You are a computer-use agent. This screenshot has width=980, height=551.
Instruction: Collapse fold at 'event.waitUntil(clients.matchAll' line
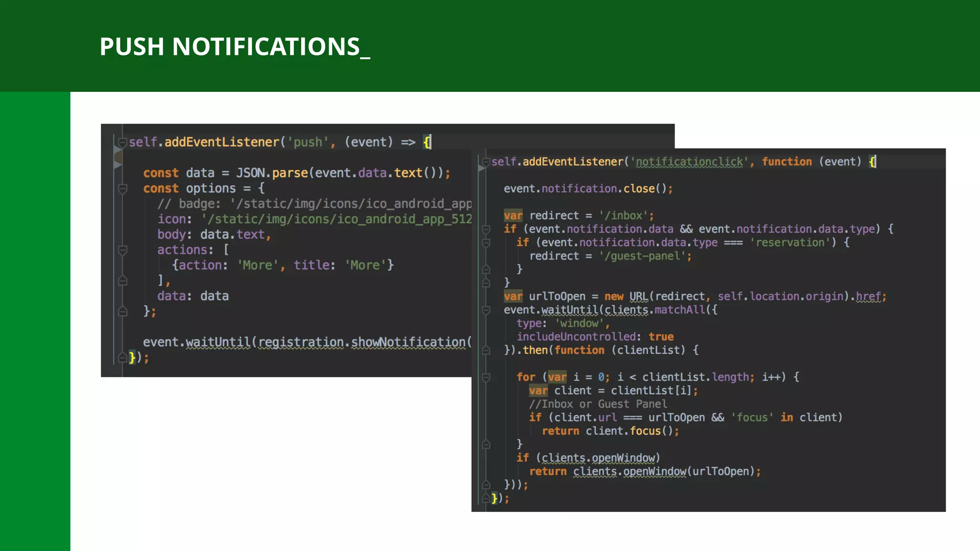[486, 310]
